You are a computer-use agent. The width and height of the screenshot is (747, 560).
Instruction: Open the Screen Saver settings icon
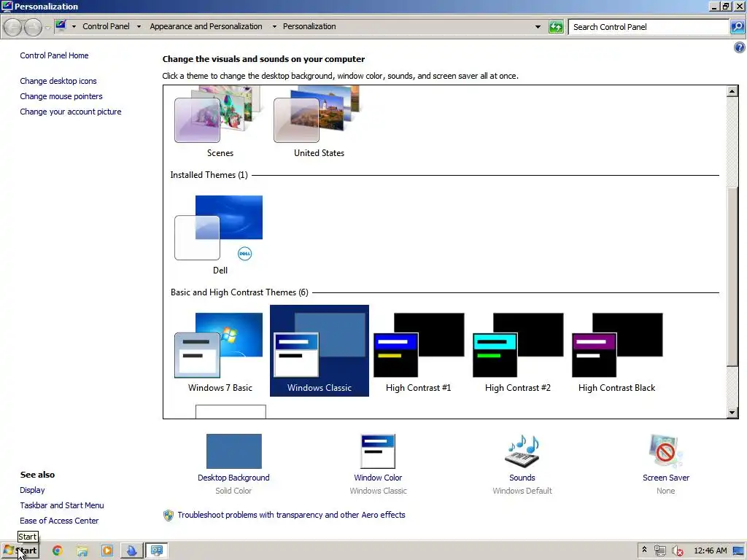point(665,451)
